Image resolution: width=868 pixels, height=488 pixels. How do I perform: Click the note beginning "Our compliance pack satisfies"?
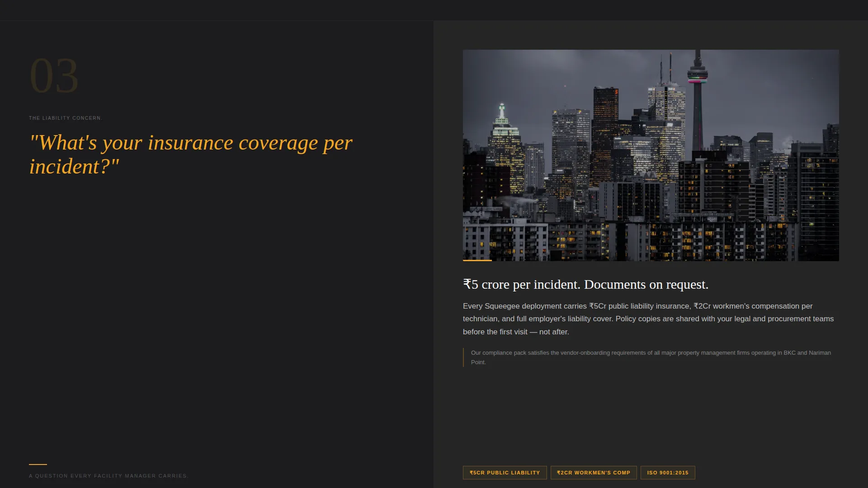tap(651, 357)
